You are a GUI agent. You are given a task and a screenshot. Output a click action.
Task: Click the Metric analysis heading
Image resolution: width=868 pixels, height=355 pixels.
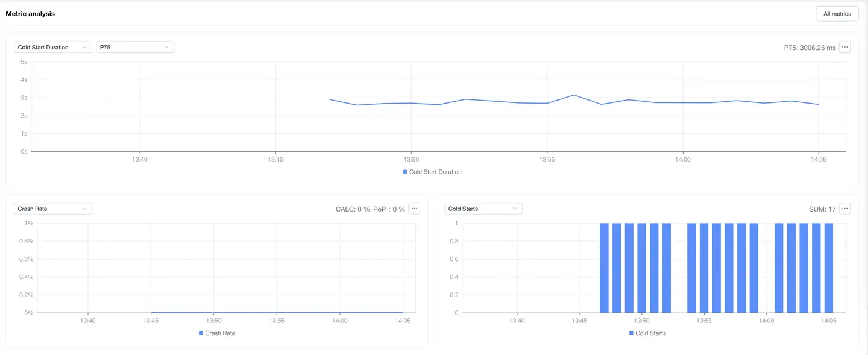pyautogui.click(x=30, y=14)
